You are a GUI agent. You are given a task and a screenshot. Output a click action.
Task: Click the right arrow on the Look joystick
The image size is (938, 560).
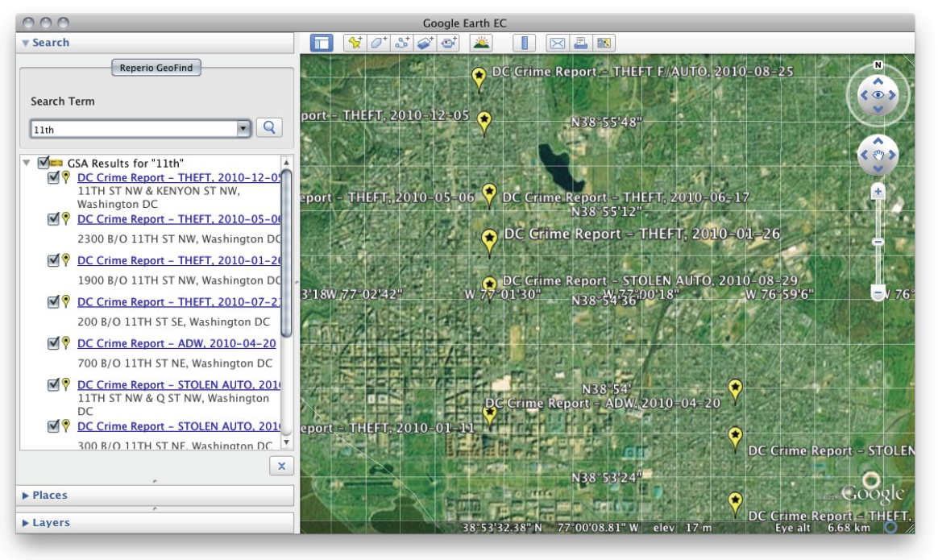click(892, 95)
